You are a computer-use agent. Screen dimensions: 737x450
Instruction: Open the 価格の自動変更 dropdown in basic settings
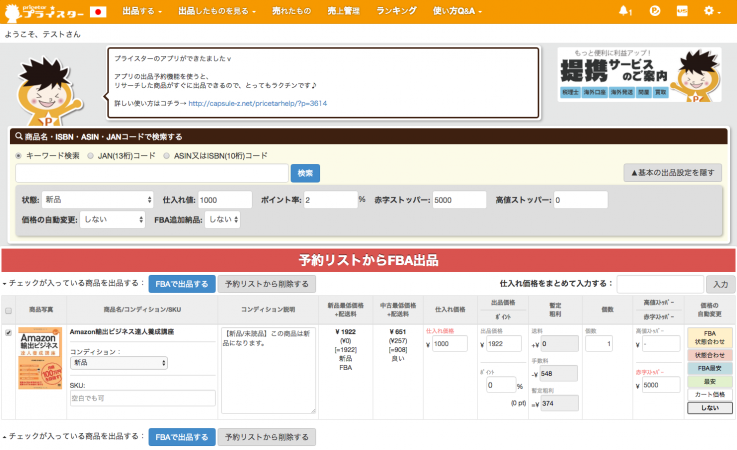112,220
